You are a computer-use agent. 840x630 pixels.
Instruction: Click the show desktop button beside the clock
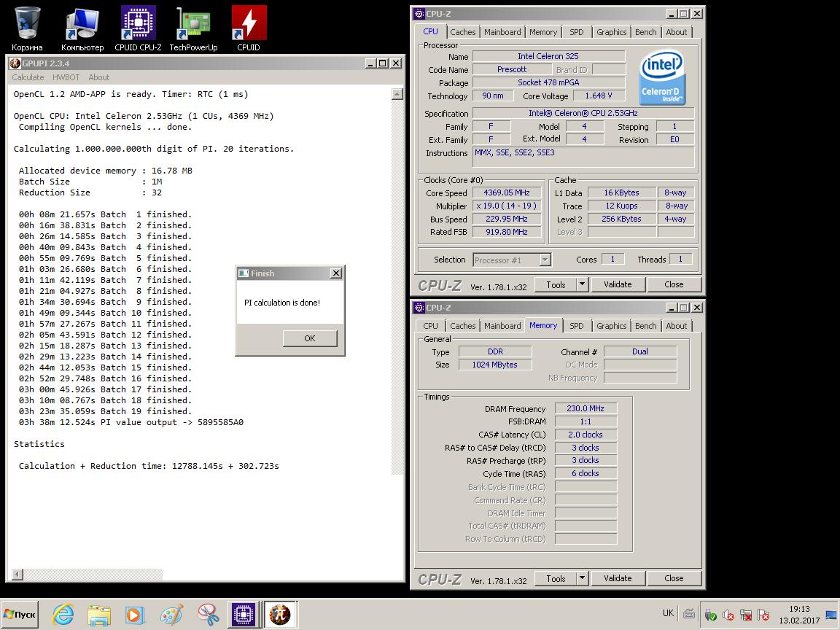tap(831, 615)
